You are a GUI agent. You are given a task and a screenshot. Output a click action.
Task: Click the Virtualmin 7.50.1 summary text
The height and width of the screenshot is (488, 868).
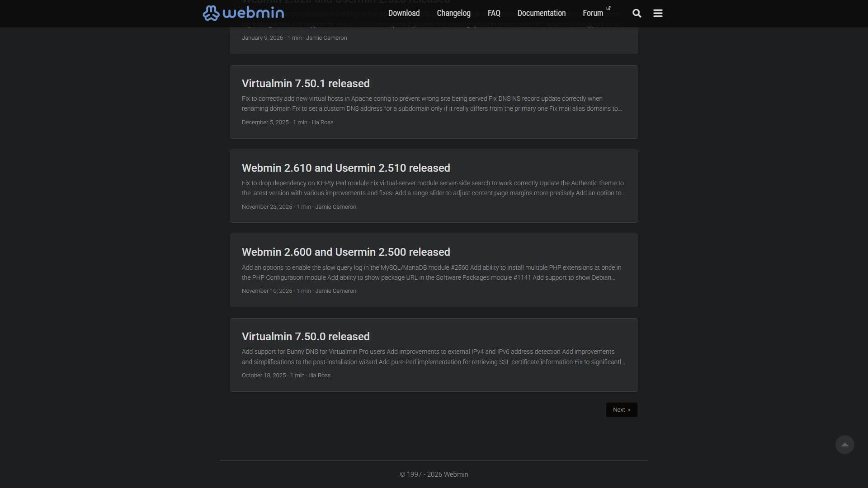432,103
